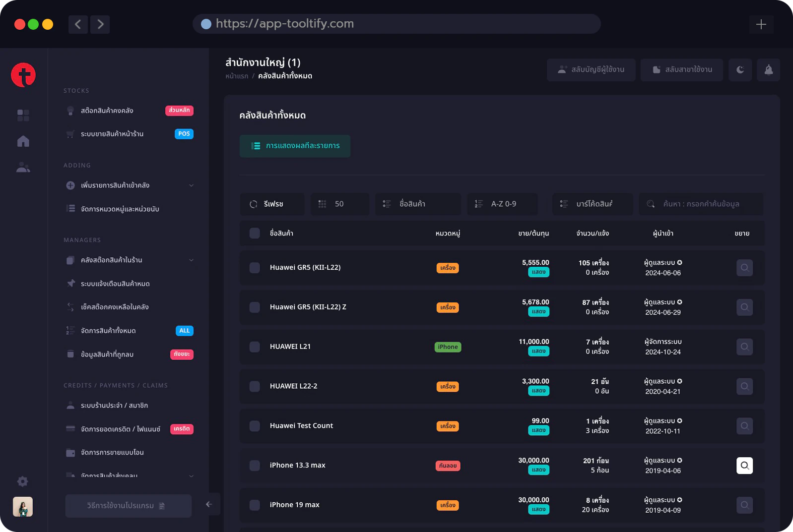This screenshot has height=532, width=793.
Task: Check the HUAWEI L21 row checkbox
Action: 255,347
